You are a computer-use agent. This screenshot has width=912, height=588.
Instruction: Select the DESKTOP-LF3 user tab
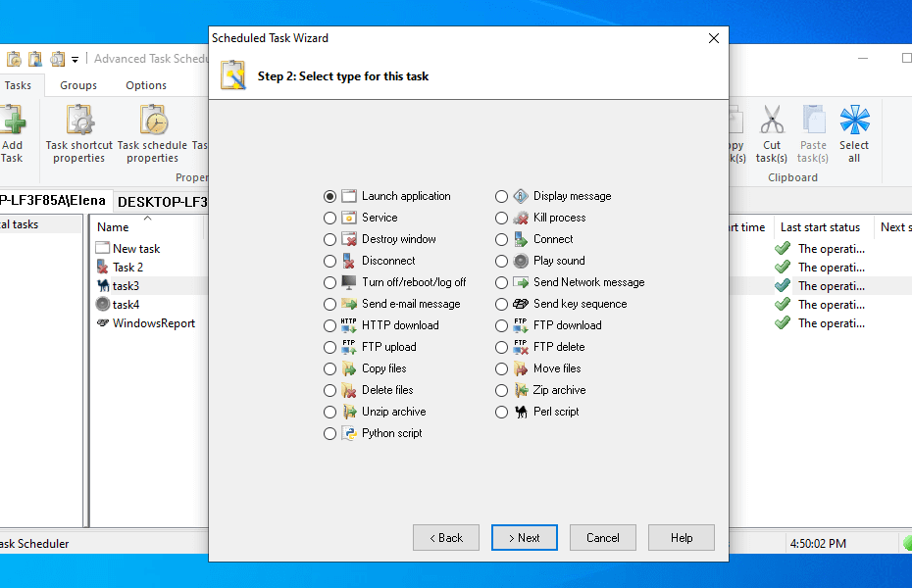(162, 202)
